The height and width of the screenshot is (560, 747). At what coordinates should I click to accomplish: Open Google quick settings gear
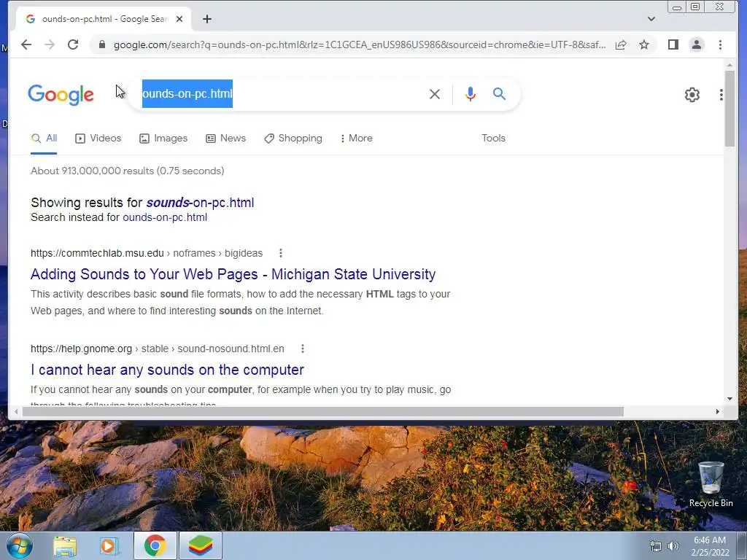click(x=692, y=95)
